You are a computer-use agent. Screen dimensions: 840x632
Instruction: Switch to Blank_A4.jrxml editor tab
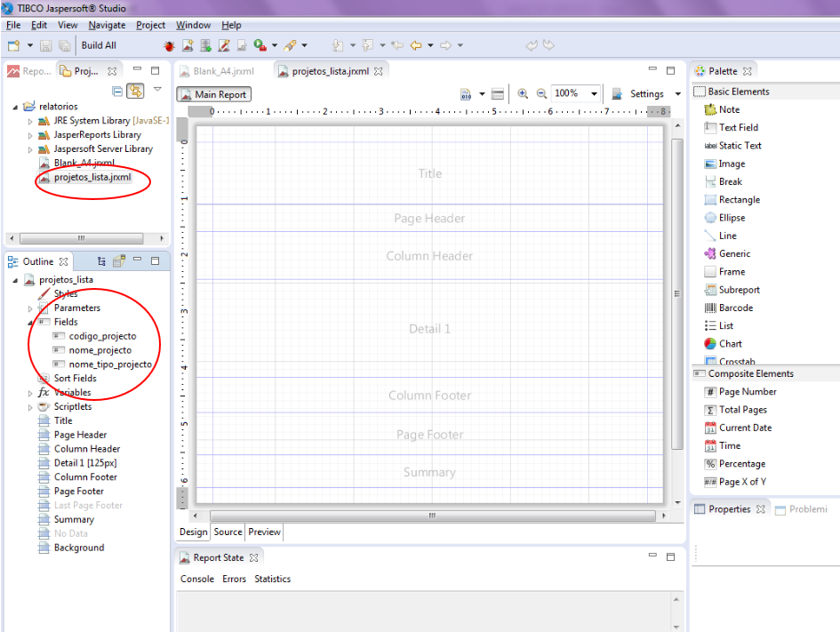217,71
